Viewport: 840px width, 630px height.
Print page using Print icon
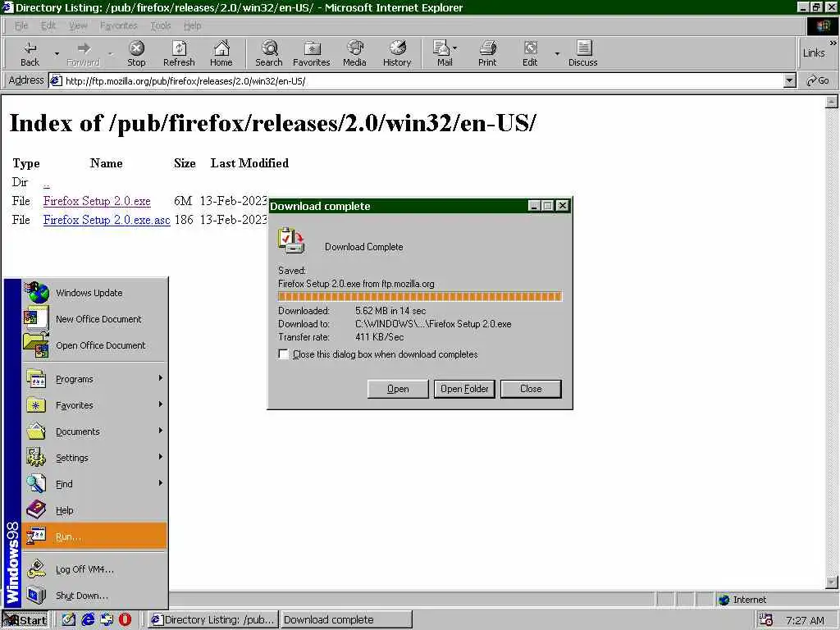(x=487, y=53)
